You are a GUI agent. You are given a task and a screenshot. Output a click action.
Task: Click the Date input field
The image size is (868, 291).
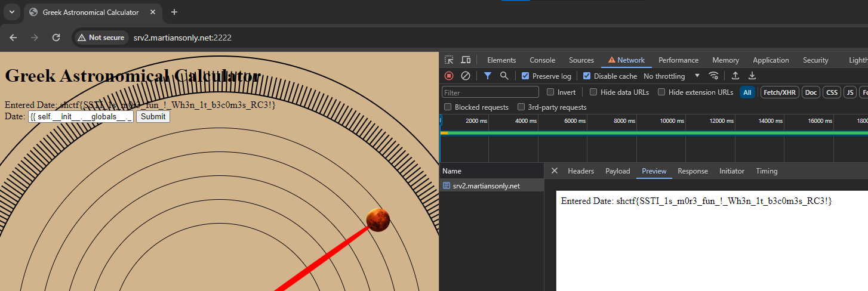point(81,117)
